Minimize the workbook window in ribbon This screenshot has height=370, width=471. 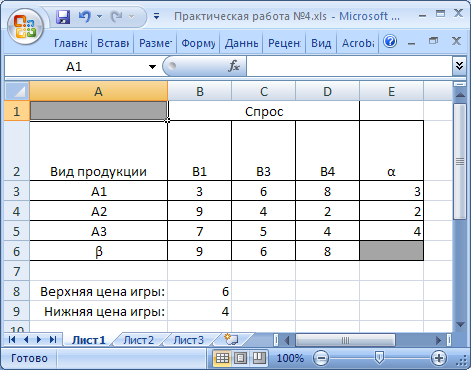[412, 43]
